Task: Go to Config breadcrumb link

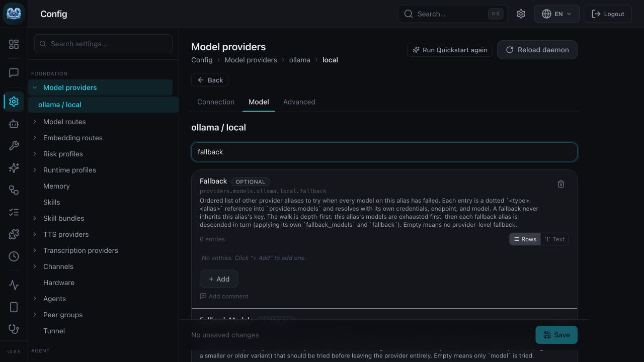Action: click(x=202, y=60)
